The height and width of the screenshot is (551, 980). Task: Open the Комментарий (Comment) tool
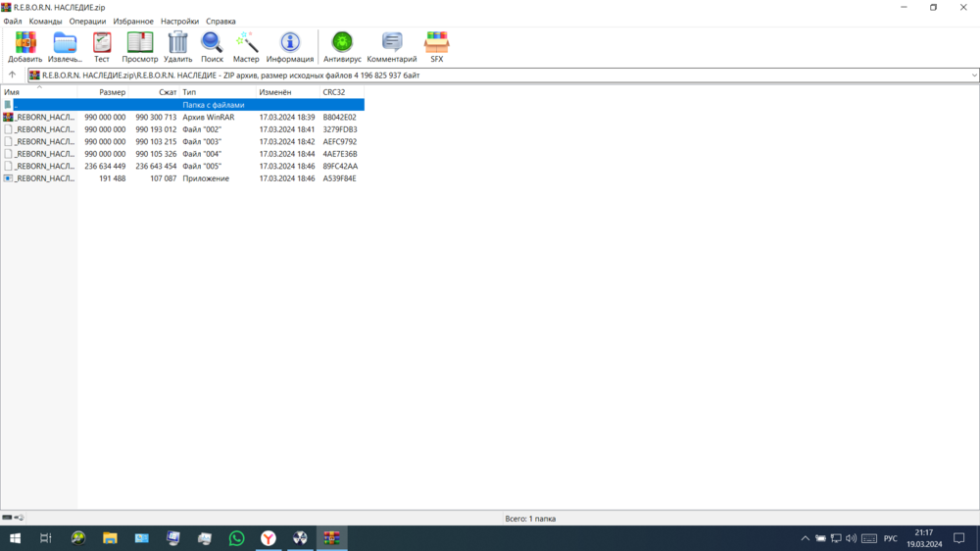(392, 46)
